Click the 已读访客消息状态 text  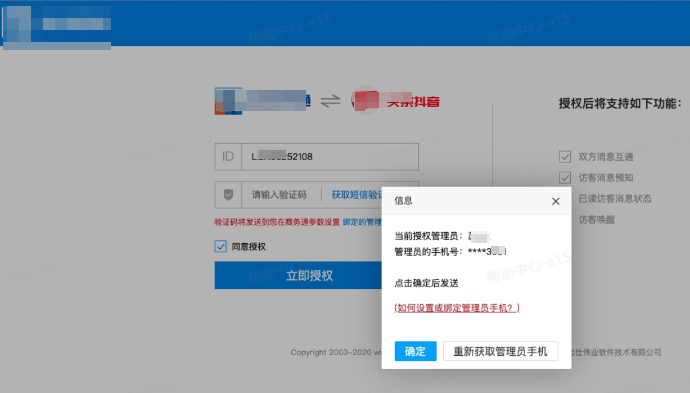click(x=615, y=198)
